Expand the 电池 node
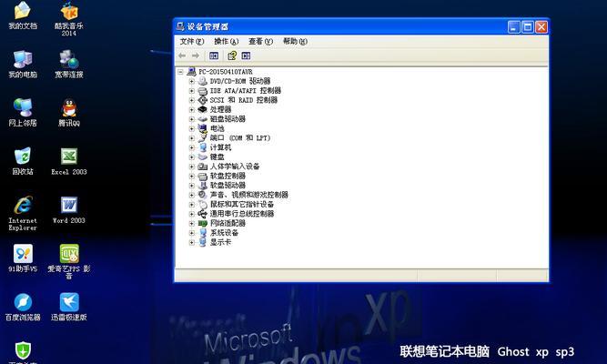The width and height of the screenshot is (607, 364). (192, 128)
